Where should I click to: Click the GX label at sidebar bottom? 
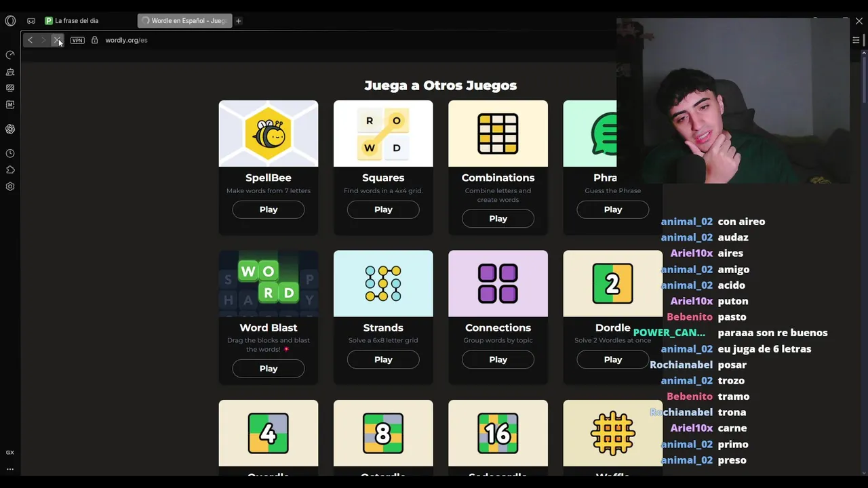10,452
